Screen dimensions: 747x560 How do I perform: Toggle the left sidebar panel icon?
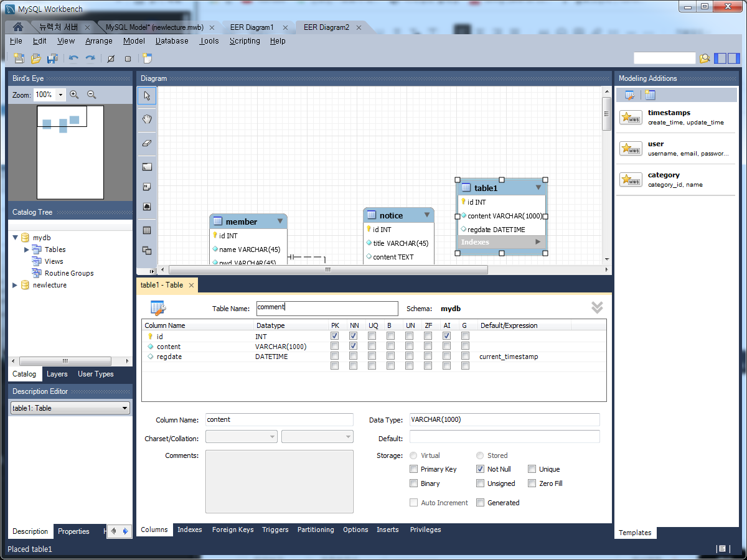coord(720,58)
